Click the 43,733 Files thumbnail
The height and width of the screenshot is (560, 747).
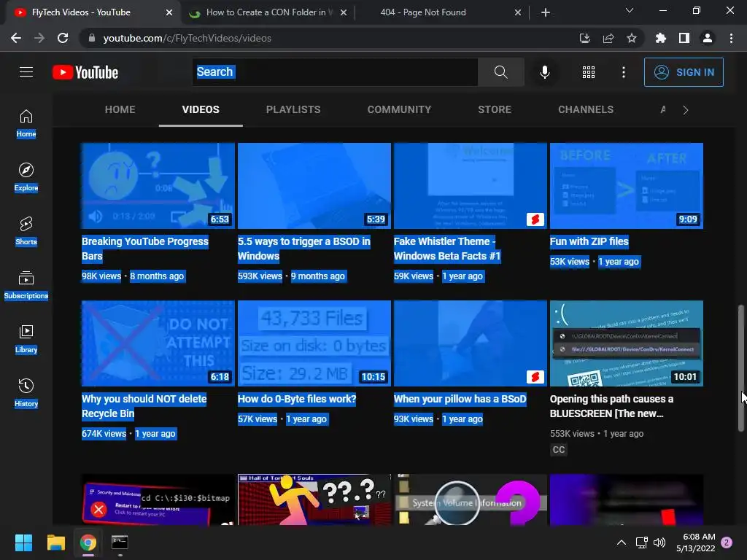[314, 343]
